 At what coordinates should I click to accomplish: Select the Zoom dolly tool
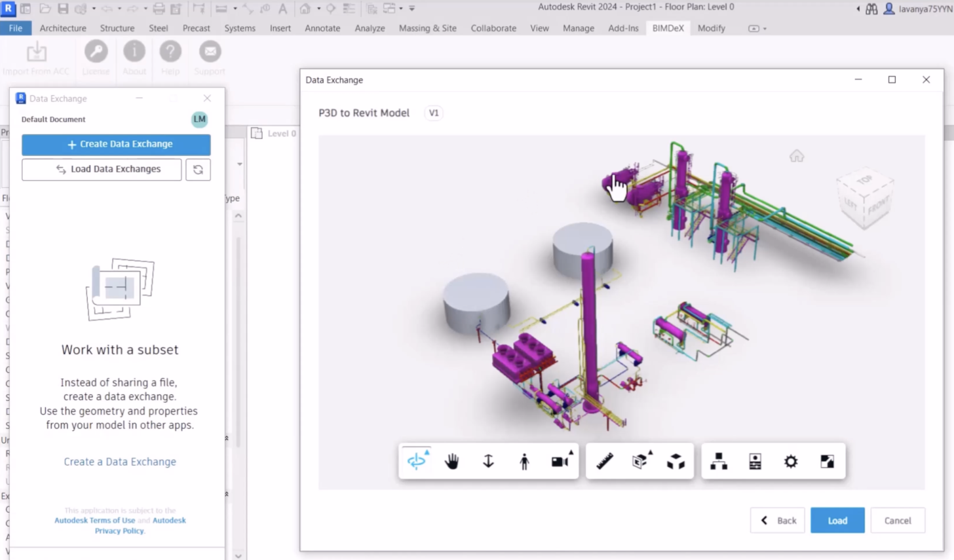point(488,461)
